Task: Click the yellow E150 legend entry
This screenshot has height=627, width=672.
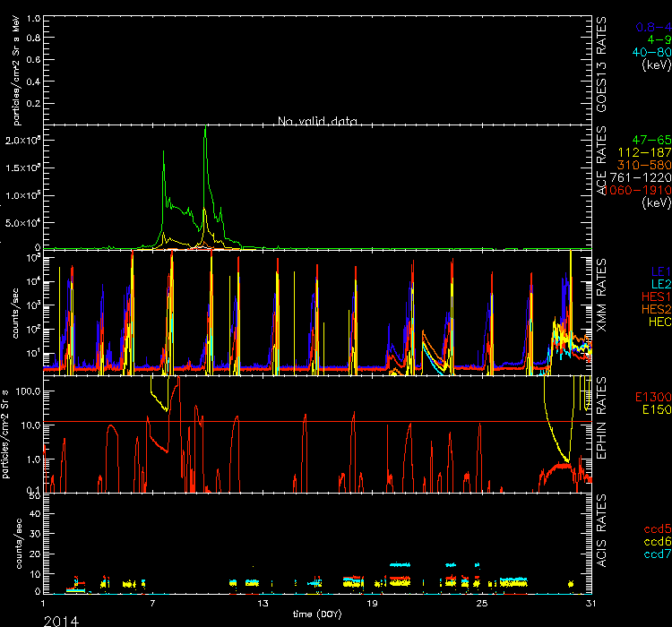Action: pyautogui.click(x=654, y=410)
